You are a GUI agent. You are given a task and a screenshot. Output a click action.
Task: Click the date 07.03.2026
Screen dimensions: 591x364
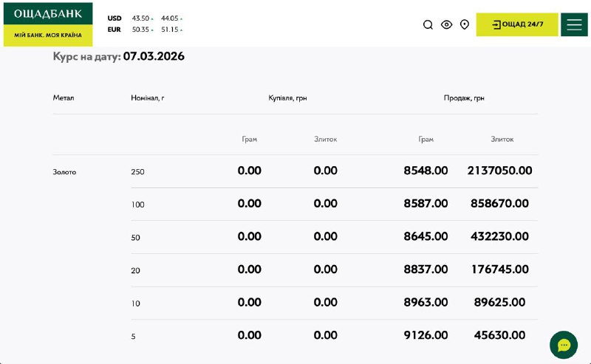(154, 56)
